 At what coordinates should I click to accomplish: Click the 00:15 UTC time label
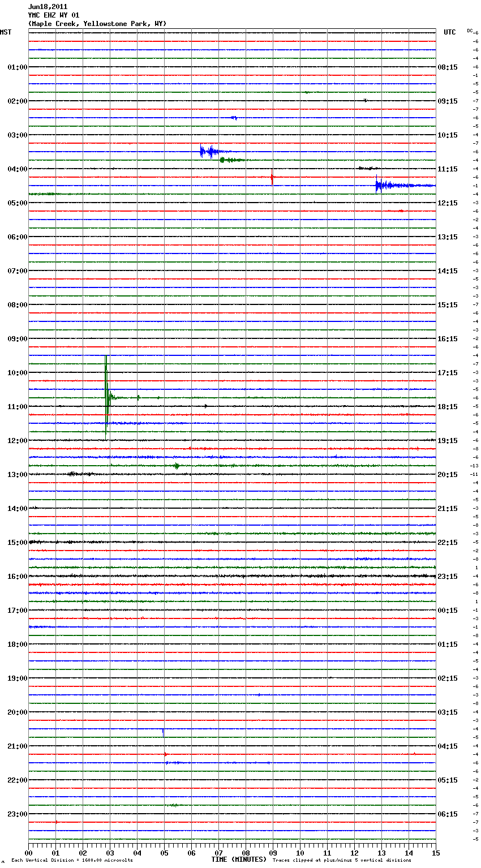448,611
